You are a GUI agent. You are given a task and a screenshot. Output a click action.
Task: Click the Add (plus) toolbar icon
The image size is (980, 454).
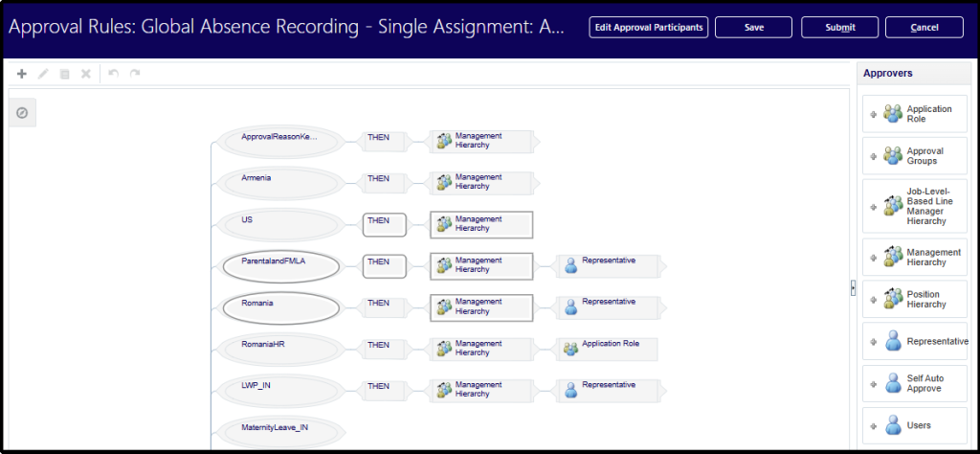coord(22,74)
